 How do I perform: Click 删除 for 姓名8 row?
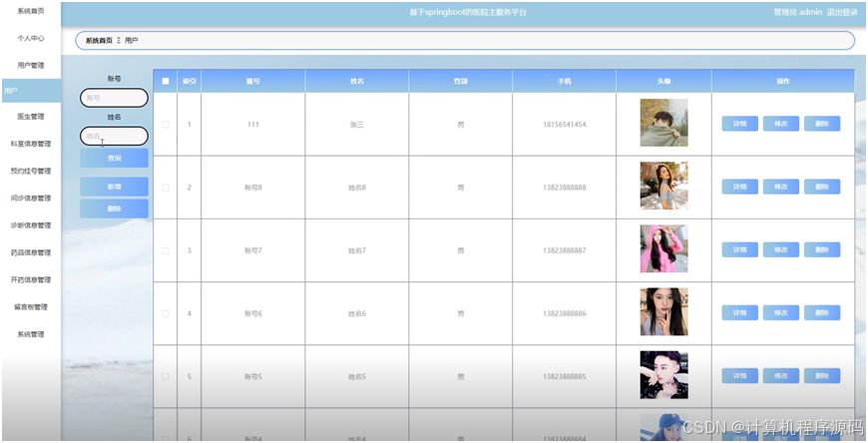click(822, 187)
